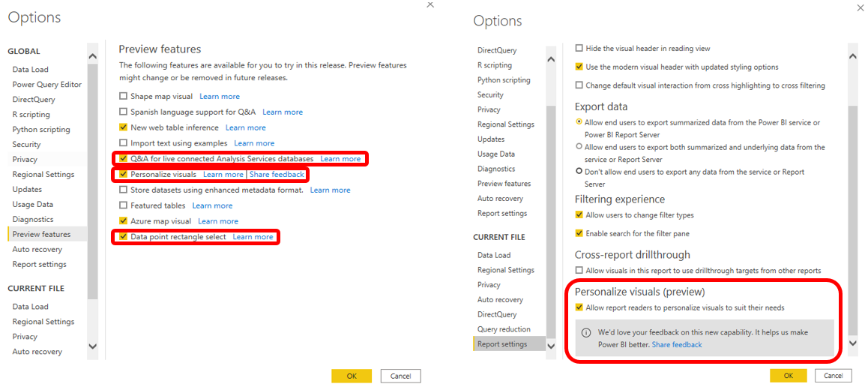Click the info icon in feedback banner
The image size is (868, 387).
(586, 333)
